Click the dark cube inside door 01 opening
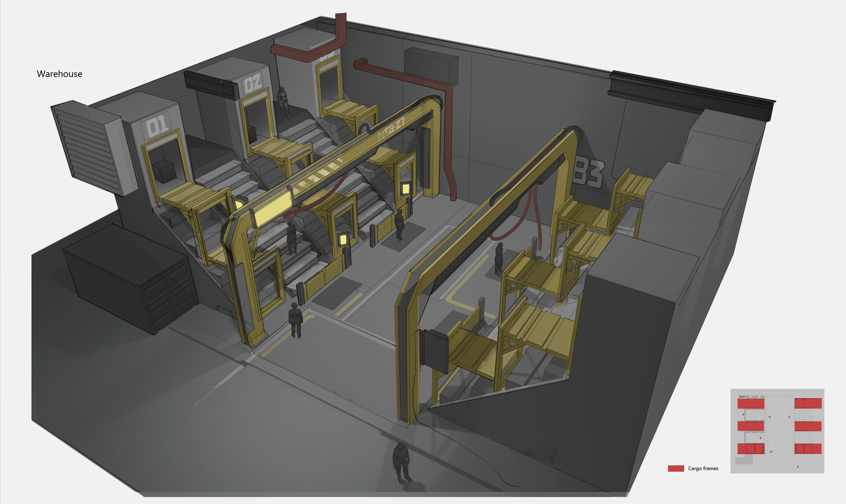The width and height of the screenshot is (846, 504). pyautogui.click(x=163, y=171)
